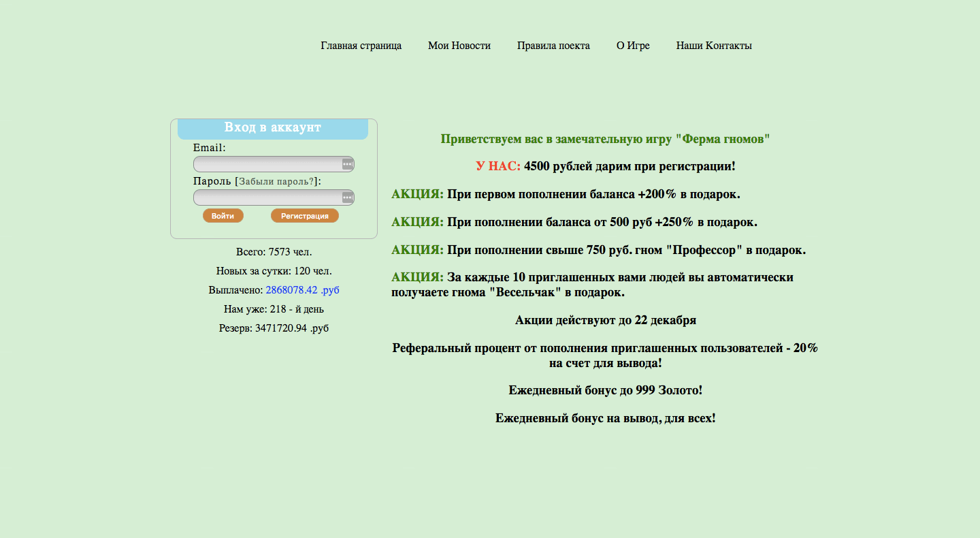Go to Мои Новости page
980x538 pixels.
coord(459,46)
